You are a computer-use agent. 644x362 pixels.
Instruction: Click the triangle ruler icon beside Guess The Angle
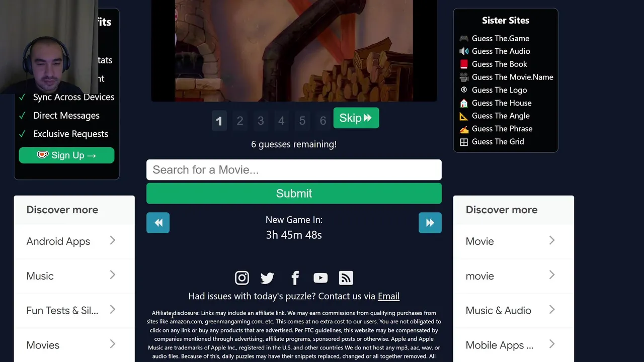(x=464, y=116)
